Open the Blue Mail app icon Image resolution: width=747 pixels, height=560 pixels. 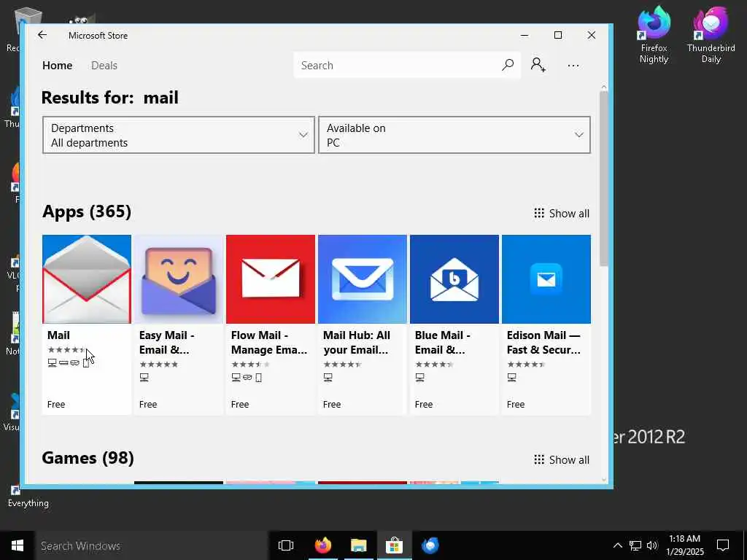pyautogui.click(x=454, y=279)
